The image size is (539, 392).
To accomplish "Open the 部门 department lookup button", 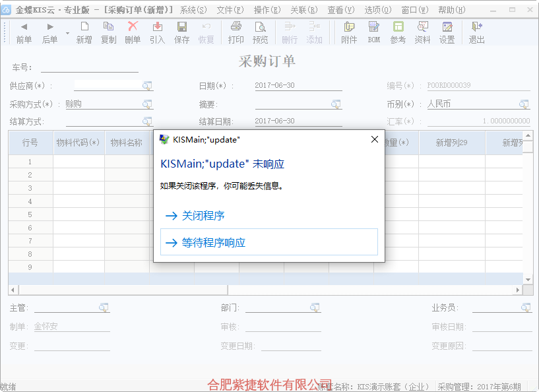I will pyautogui.click(x=315, y=308).
